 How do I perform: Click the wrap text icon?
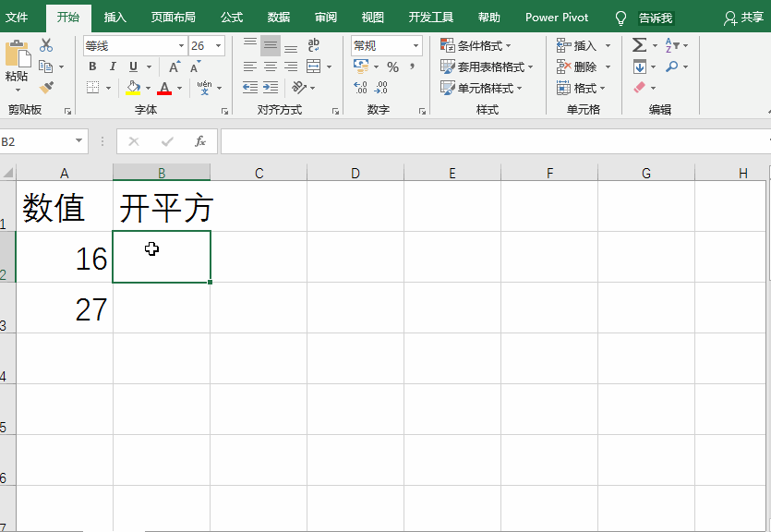pyautogui.click(x=314, y=45)
